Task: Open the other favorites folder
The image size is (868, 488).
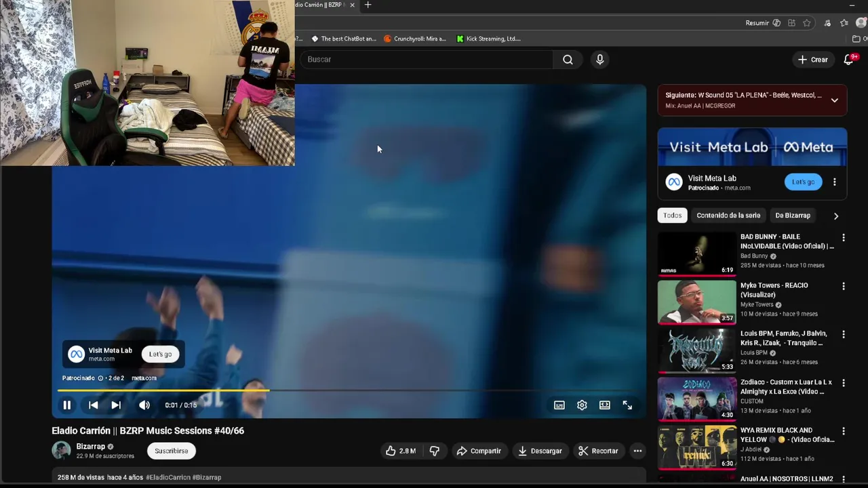Action: coord(859,39)
